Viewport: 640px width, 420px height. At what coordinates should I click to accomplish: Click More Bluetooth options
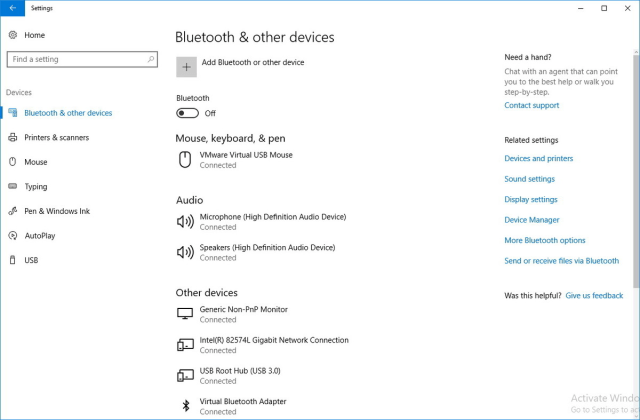[544, 240]
